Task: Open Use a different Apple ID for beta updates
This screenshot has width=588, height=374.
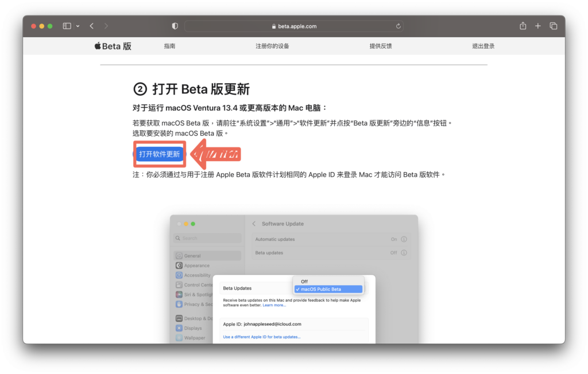Action: (262, 337)
